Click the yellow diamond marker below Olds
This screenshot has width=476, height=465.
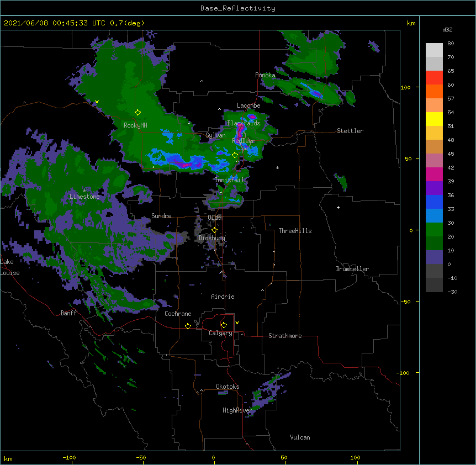coord(214,230)
